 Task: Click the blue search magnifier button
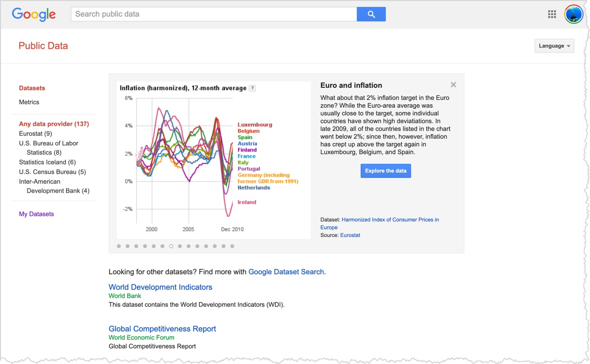point(371,14)
